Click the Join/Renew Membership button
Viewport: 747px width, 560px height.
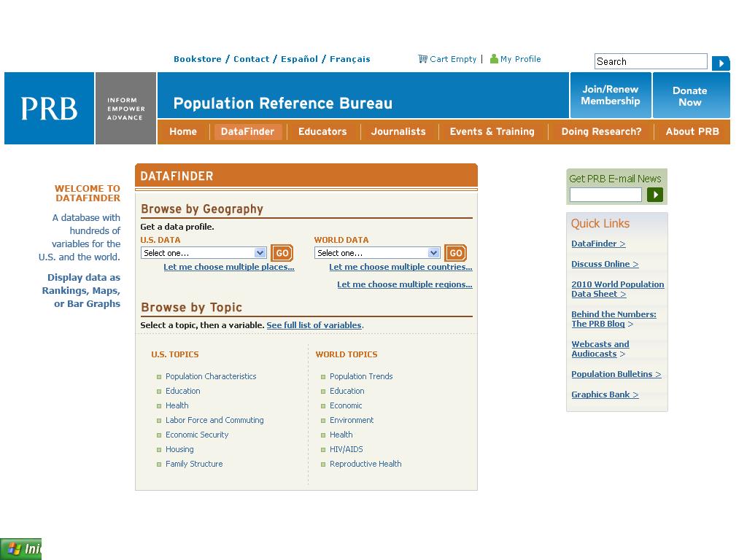point(610,95)
